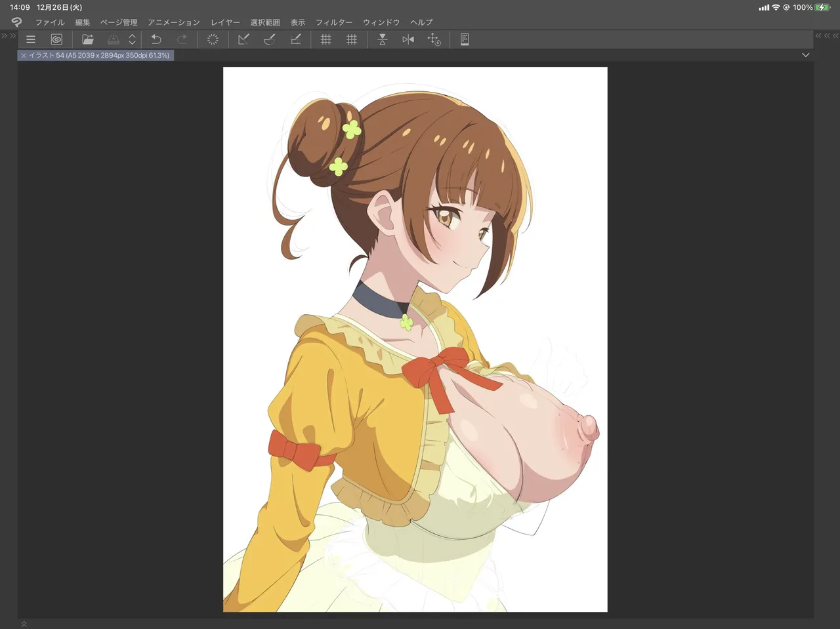840x629 pixels.
Task: Open the アニメーション menu
Action: [x=174, y=22]
